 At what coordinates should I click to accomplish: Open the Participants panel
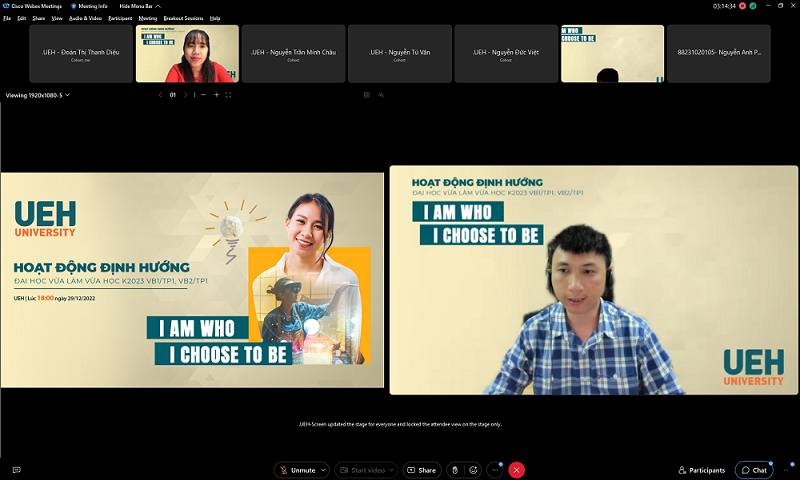pos(702,470)
